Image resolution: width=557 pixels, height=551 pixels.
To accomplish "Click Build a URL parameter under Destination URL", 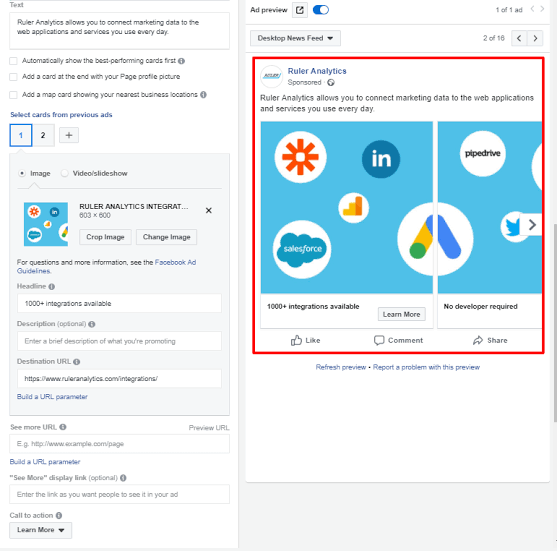I will pos(52,397).
